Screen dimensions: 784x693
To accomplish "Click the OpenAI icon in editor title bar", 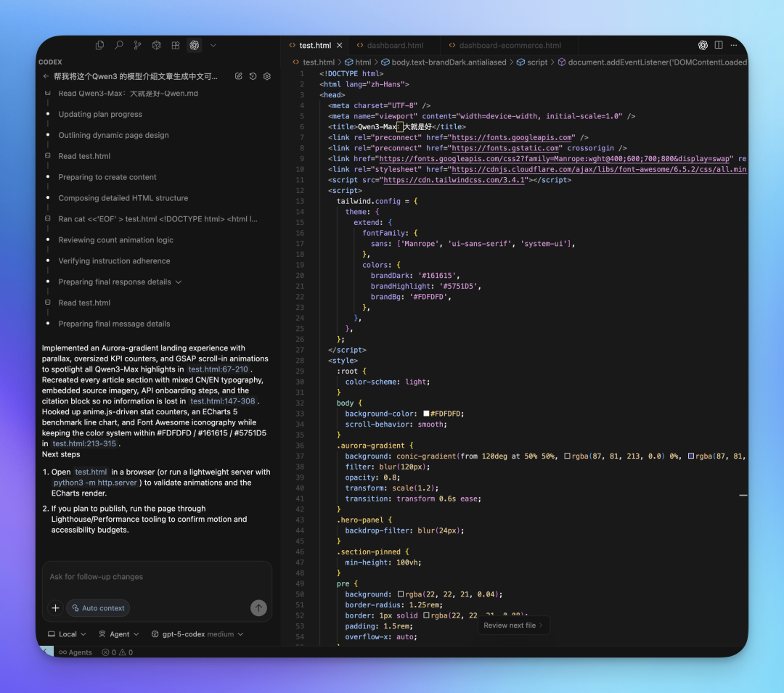I will [703, 45].
